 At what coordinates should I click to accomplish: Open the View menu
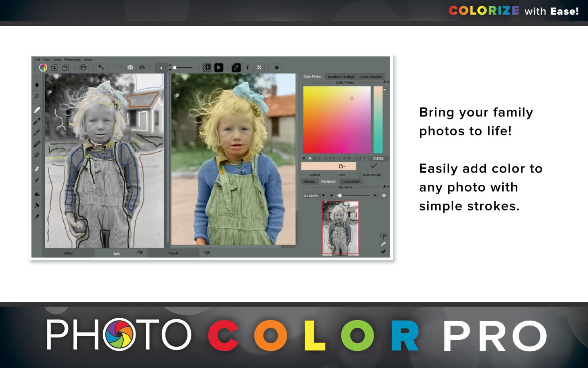47,60
